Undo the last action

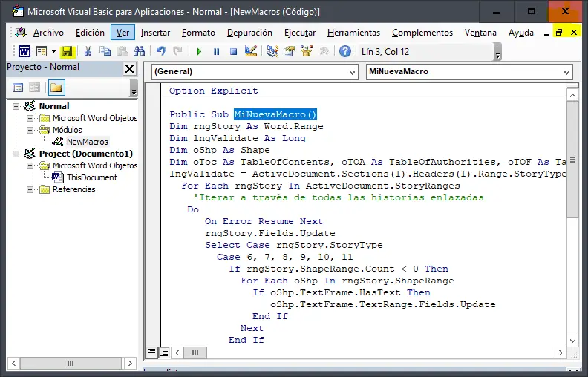[x=160, y=51]
